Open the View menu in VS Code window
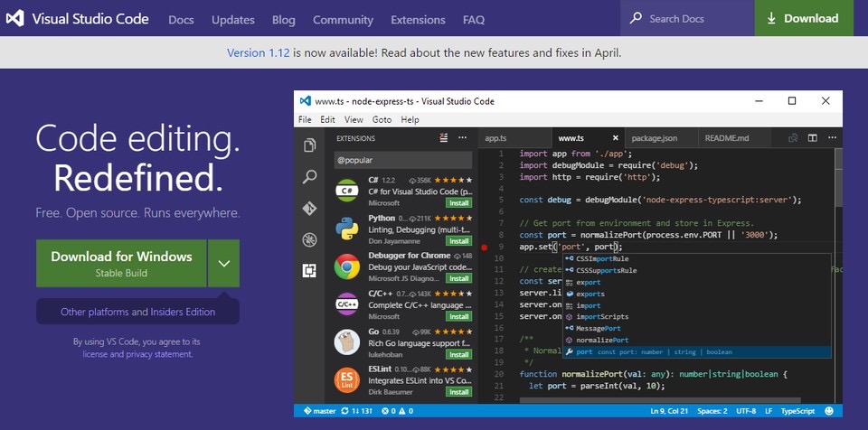Screen dimensions: 868x430 (x=354, y=119)
